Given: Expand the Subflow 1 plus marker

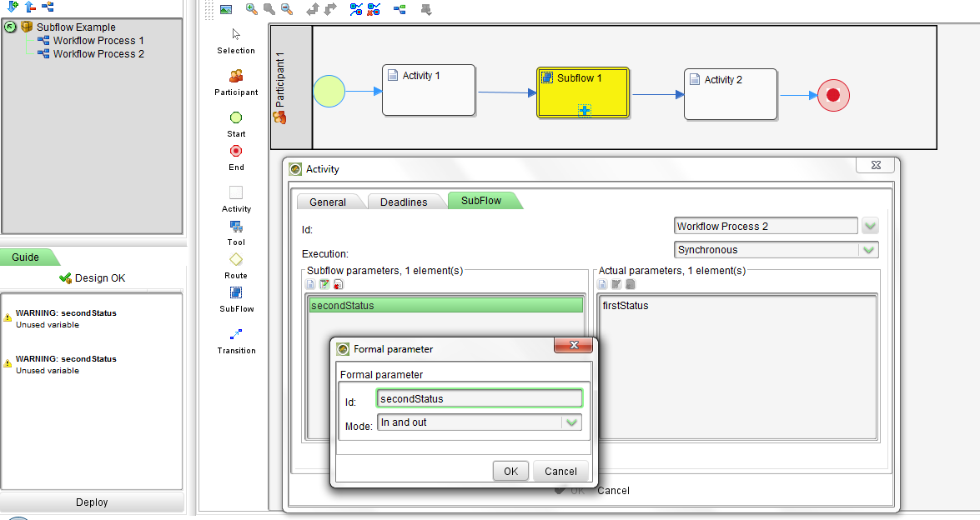Looking at the screenshot, I should [x=585, y=110].
